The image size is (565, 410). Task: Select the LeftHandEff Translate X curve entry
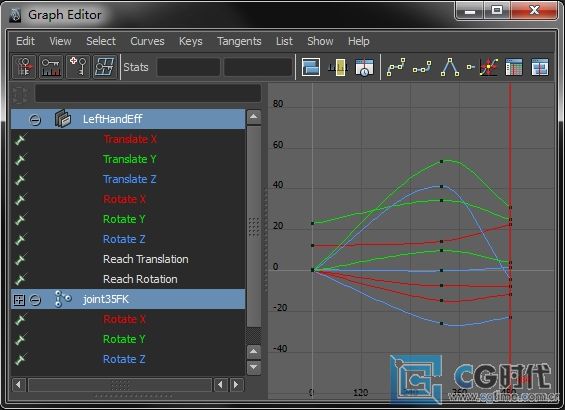click(130, 139)
